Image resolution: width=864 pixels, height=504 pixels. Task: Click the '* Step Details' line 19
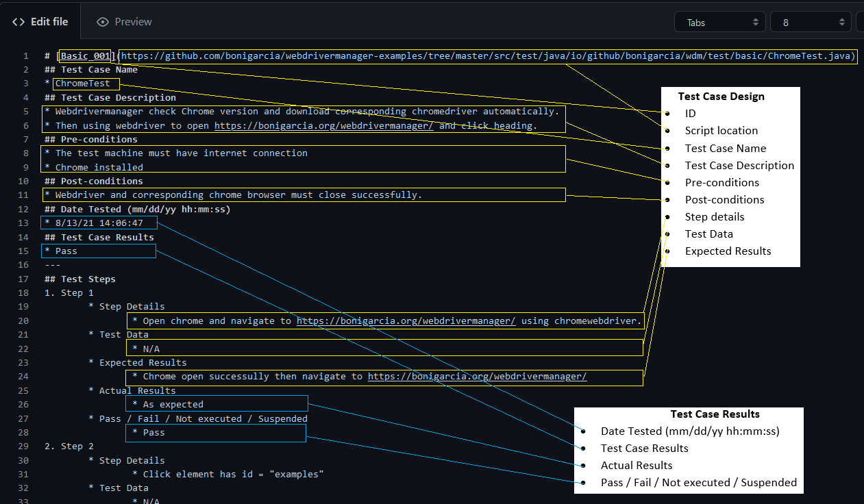tap(127, 306)
